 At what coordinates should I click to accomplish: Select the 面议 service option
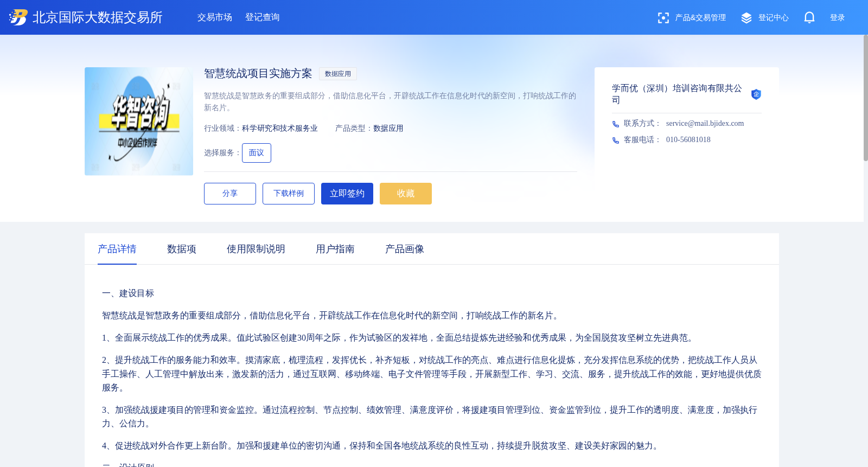257,153
